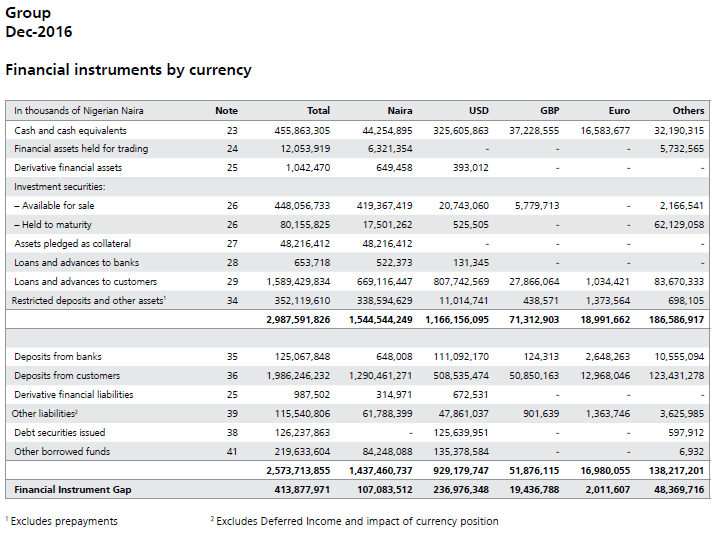Viewport: 726px width, 534px height.
Task: Select 'Debt securities issued' row label
Action: (60, 433)
